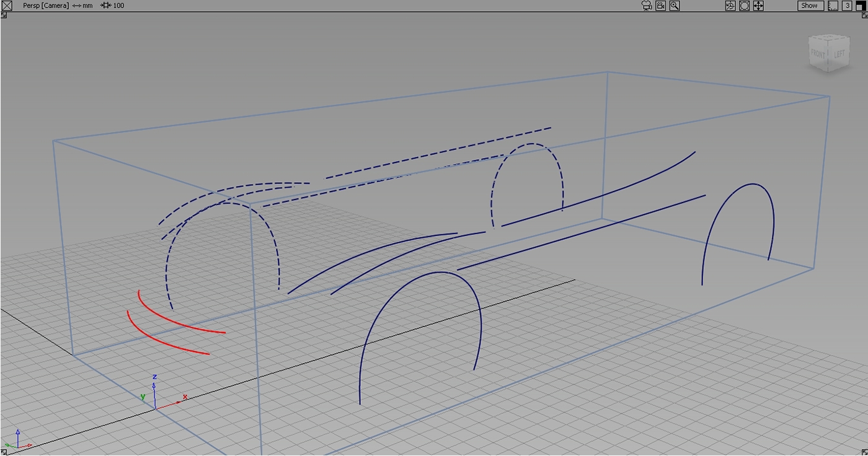Open the Persp [Camera] window title menu
This screenshot has height=456, width=868.
click(x=46, y=6)
